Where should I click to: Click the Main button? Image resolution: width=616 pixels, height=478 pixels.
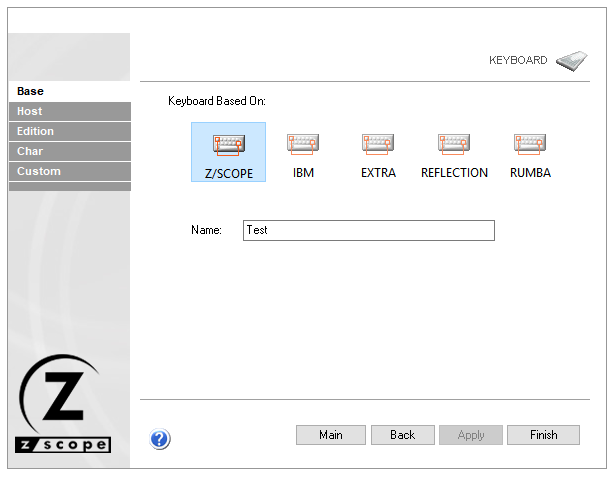(331, 435)
